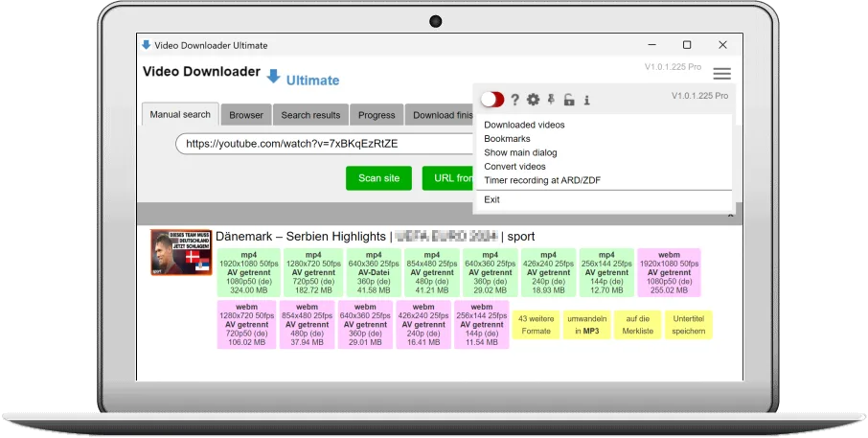
Task: Select mp4 1280x720 50fps 182.72 MB
Action: pyautogui.click(x=313, y=272)
